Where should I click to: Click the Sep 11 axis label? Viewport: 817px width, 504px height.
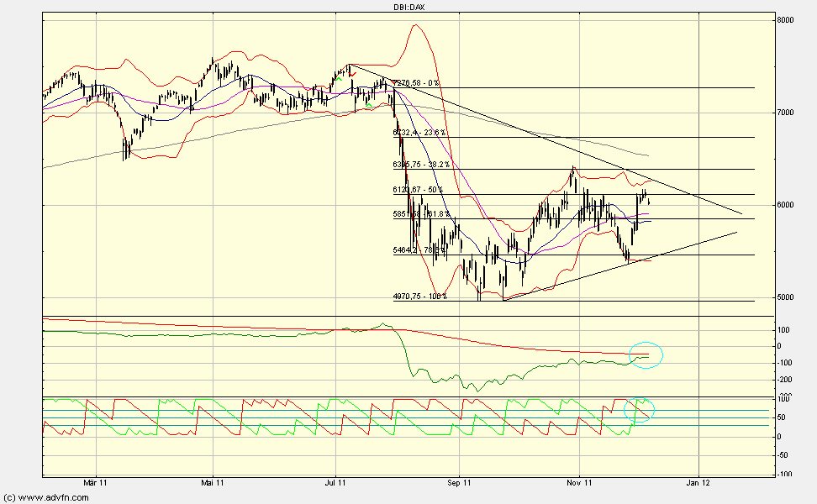click(458, 482)
